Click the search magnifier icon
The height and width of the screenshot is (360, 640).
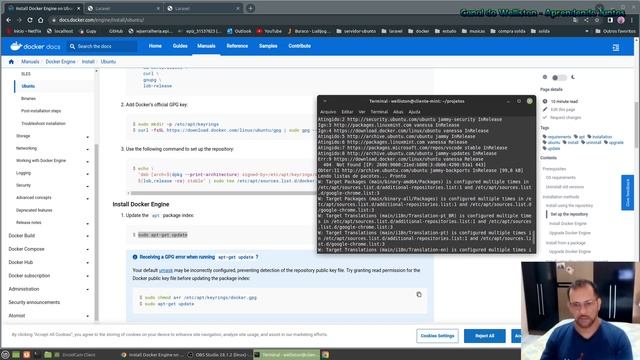[72, 46]
